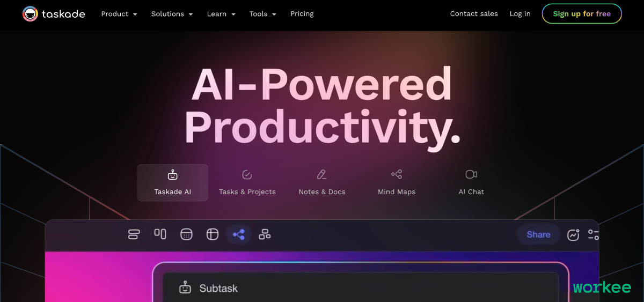
Task: Switch to the AI Chat tab
Action: (x=471, y=183)
